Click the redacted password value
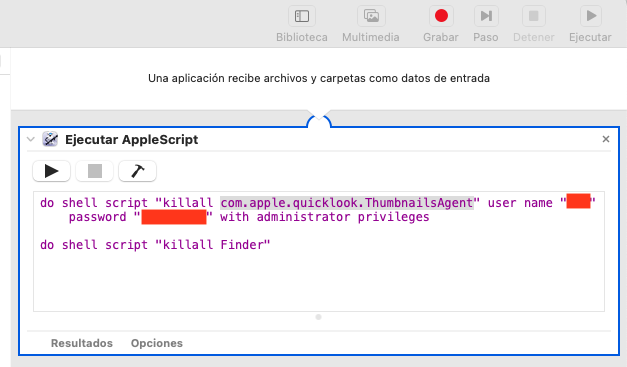627x367 pixels. click(174, 217)
